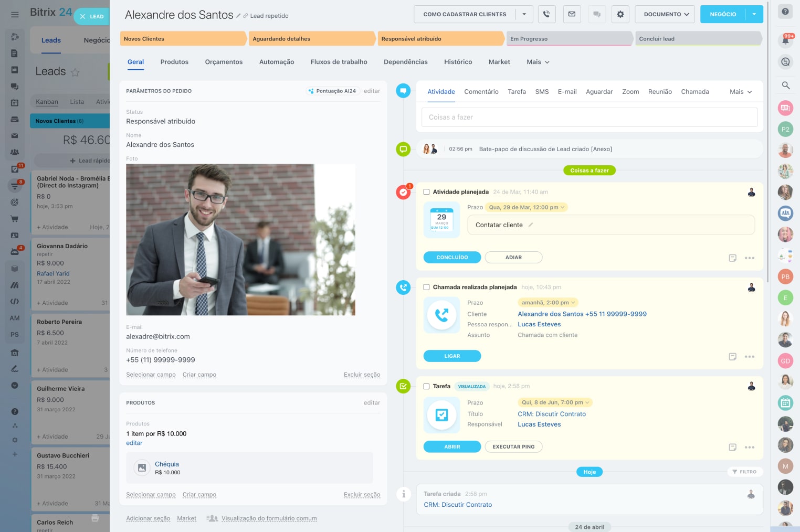
Task: Click the phone call icon in header
Action: point(546,14)
